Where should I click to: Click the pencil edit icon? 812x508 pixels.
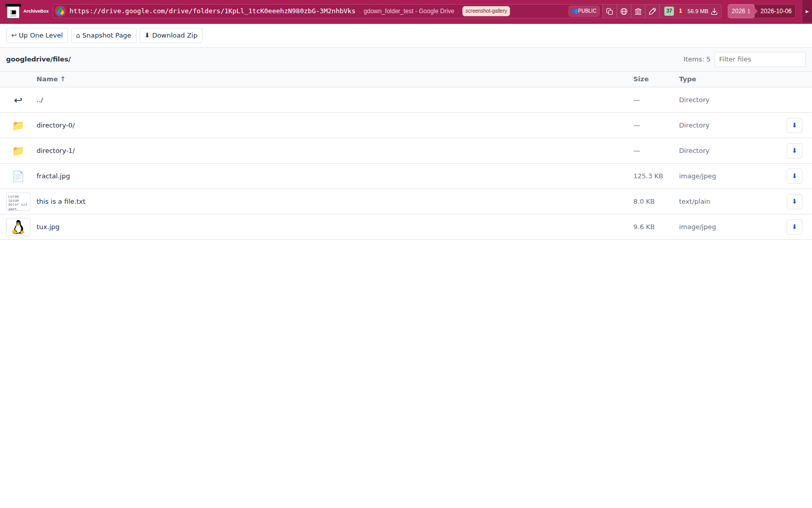tap(653, 11)
